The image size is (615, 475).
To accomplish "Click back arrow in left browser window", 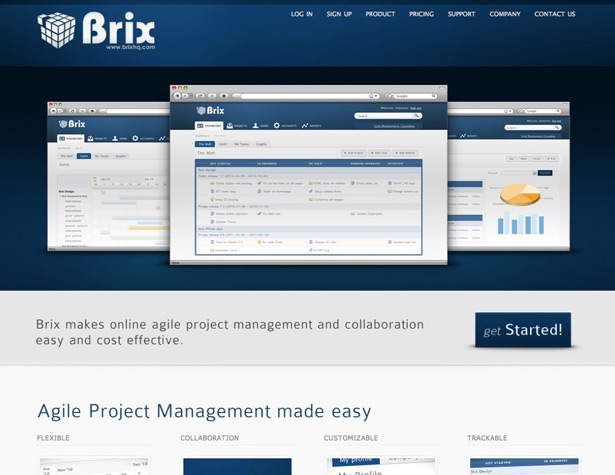I will [53, 111].
